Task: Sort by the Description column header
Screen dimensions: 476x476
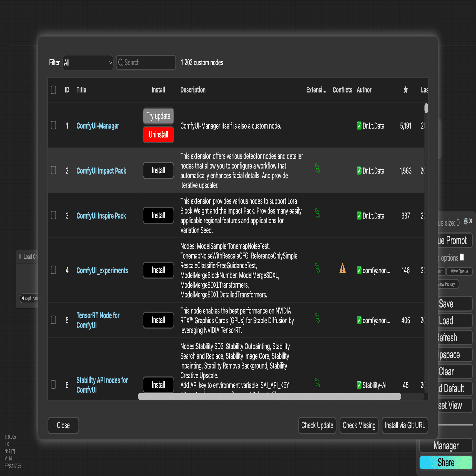Action: (193, 90)
